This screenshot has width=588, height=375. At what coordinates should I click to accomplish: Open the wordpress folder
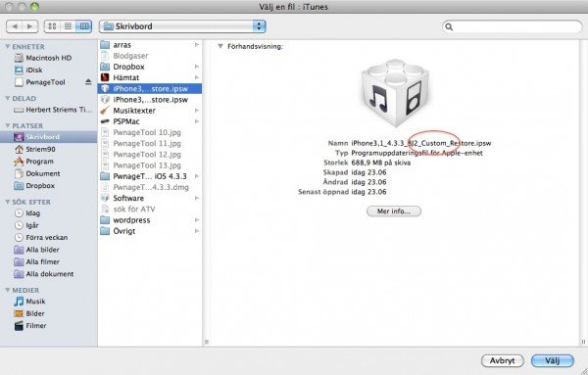[150, 220]
